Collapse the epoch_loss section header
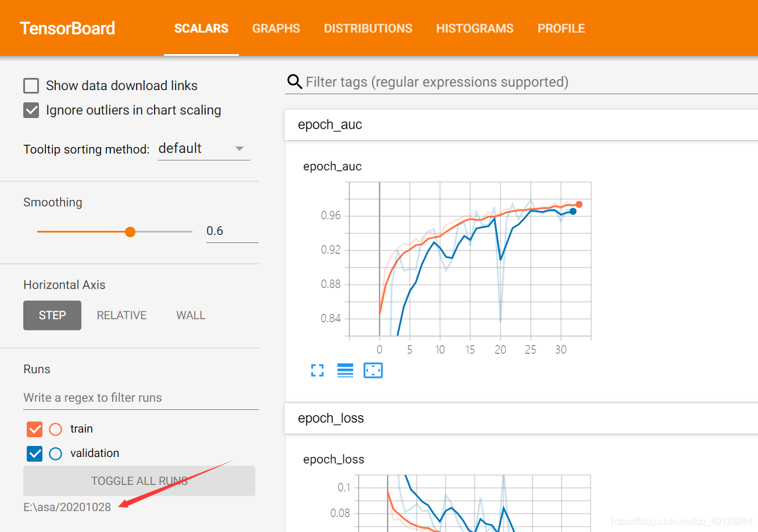 pos(521,418)
